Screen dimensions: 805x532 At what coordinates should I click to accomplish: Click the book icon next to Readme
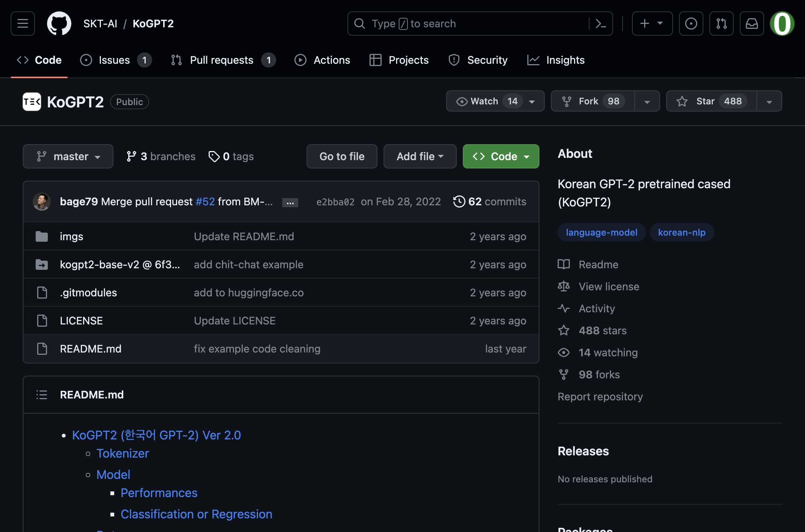pos(564,264)
